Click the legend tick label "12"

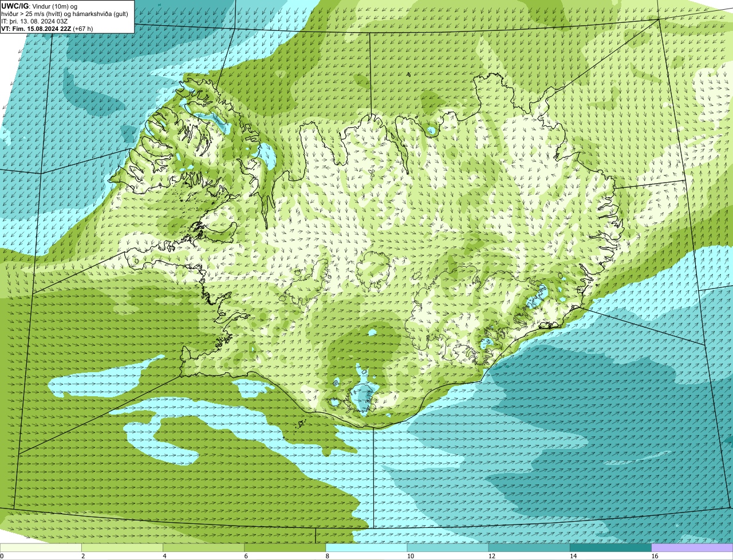point(491,556)
